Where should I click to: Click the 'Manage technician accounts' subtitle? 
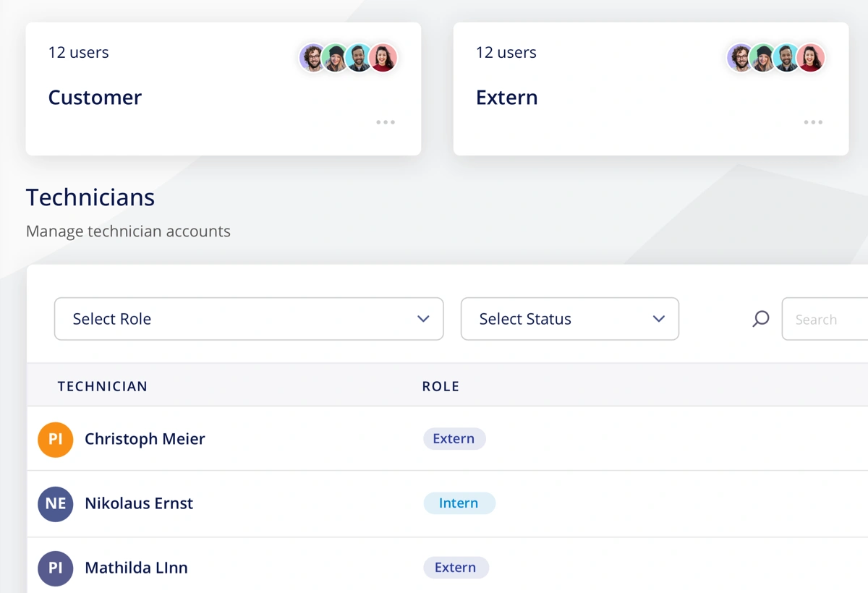point(128,231)
